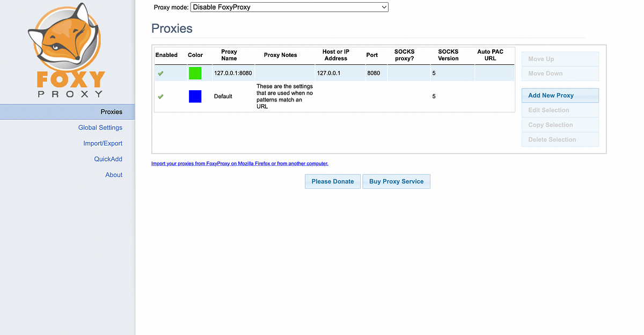Image resolution: width=644 pixels, height=335 pixels.
Task: Open the About page
Action: click(x=113, y=174)
